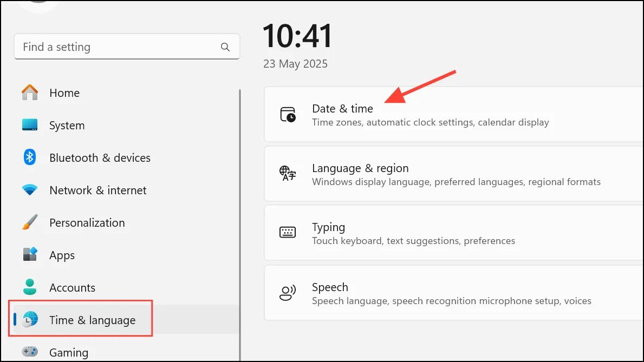Click the Language & region globe letter icon
644x362 pixels.
(x=288, y=173)
